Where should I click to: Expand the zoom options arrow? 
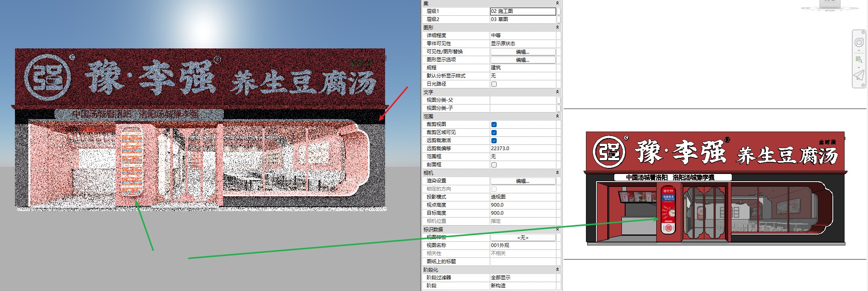(x=859, y=67)
